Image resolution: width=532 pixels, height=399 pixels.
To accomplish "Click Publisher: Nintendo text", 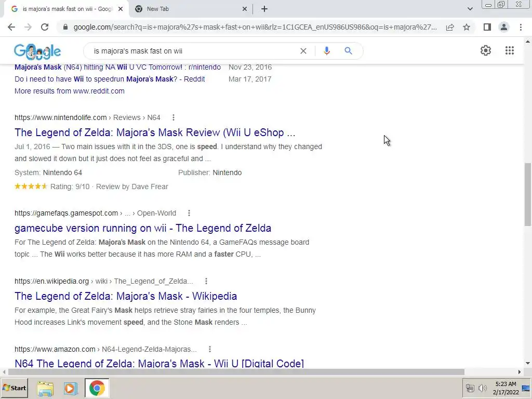I will click(x=210, y=172).
